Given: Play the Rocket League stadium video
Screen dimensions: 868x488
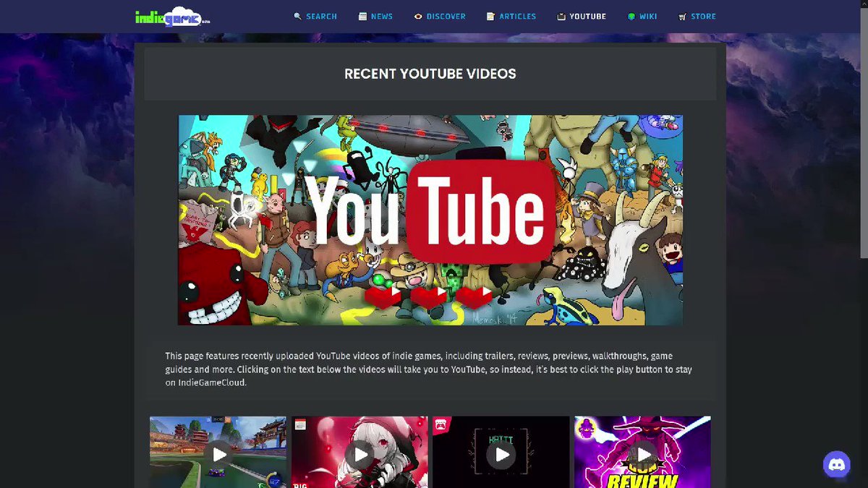Looking at the screenshot, I should (218, 454).
